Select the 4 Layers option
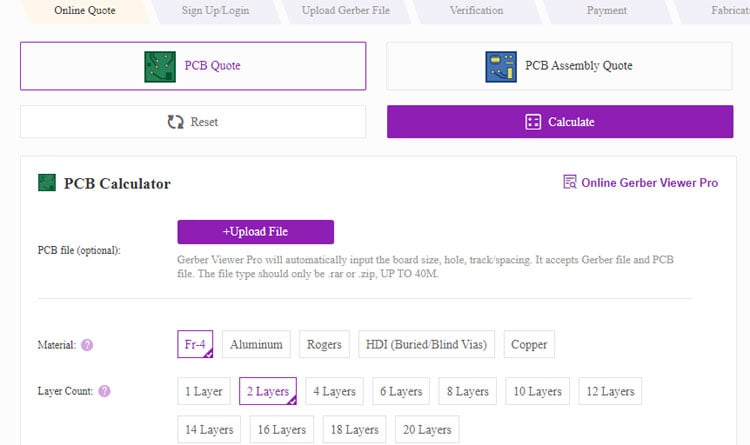Viewport: 750px width, 445px height. [x=335, y=391]
